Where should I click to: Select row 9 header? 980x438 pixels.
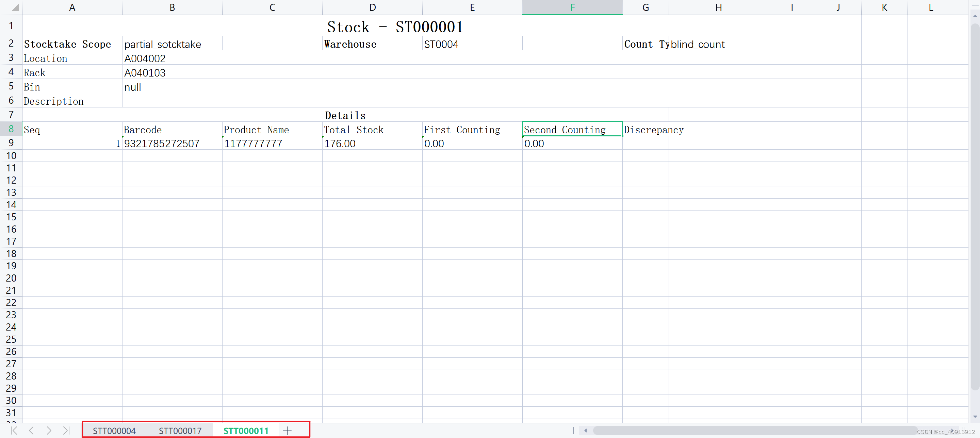(x=11, y=143)
